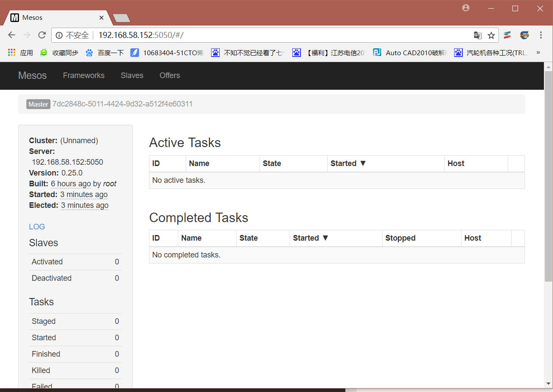Viewport: 553px width, 392px height.
Task: Sort Active Tasks by Name column
Action: pos(223,163)
